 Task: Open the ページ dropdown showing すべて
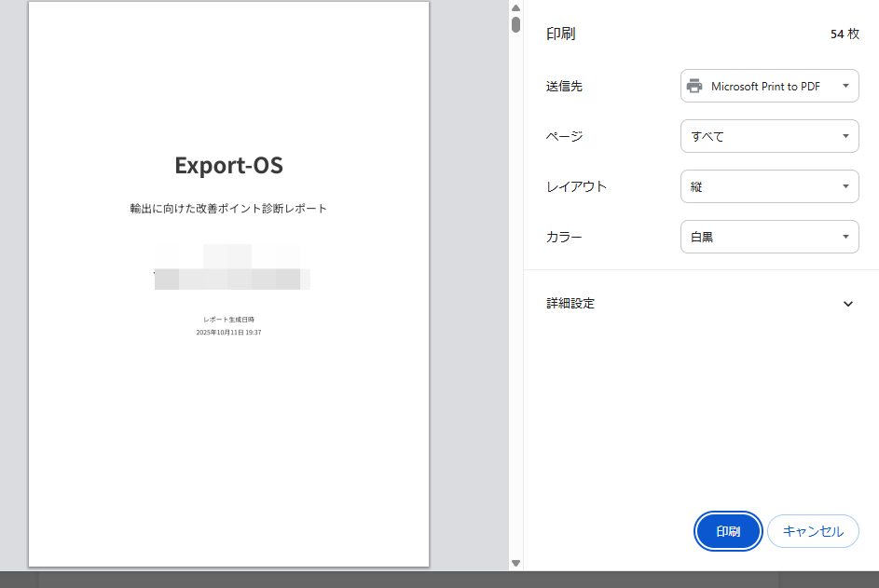(x=769, y=136)
